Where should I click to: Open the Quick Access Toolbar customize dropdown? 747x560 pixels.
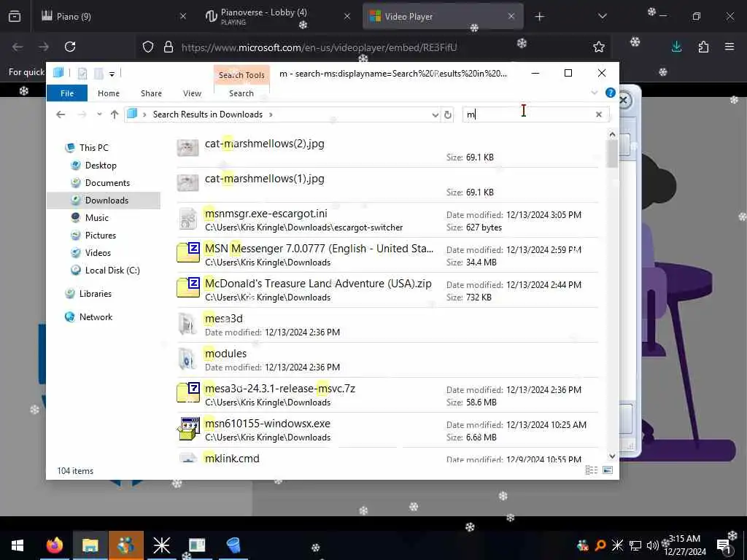pos(112,74)
